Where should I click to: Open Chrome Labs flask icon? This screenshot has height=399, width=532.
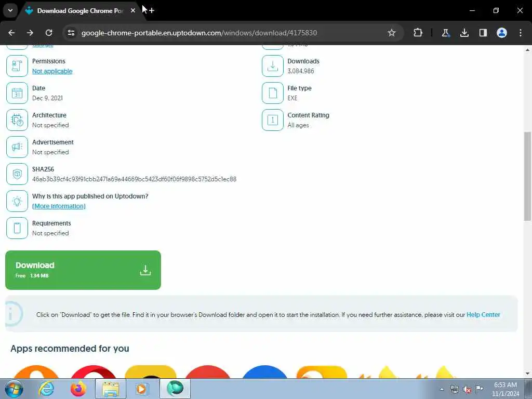[x=445, y=33]
